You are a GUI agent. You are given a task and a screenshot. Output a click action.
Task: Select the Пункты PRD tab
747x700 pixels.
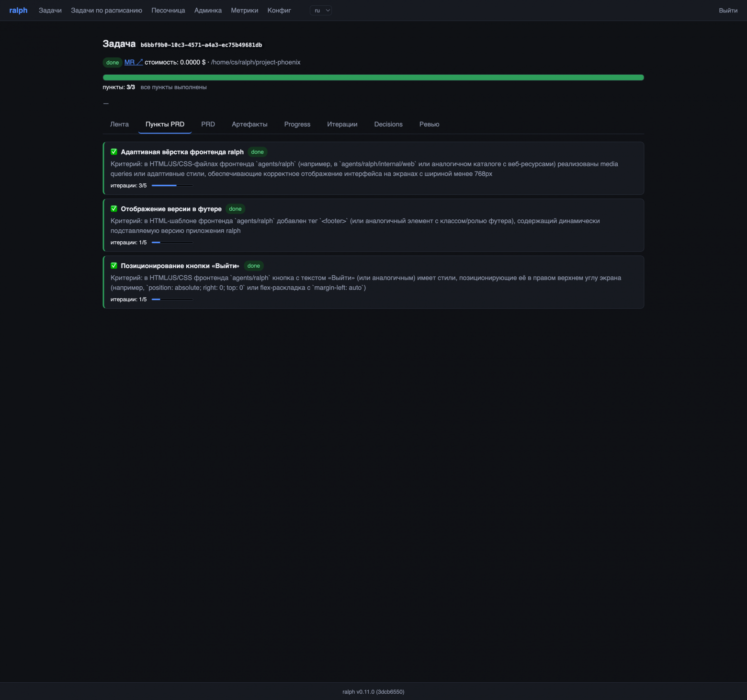[x=165, y=124]
